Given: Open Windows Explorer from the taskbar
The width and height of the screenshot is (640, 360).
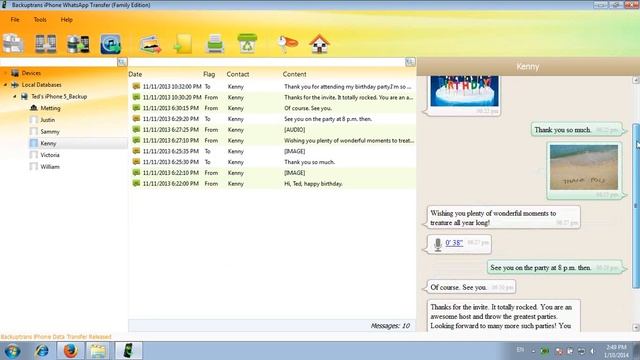Looking at the screenshot, I should 98,351.
